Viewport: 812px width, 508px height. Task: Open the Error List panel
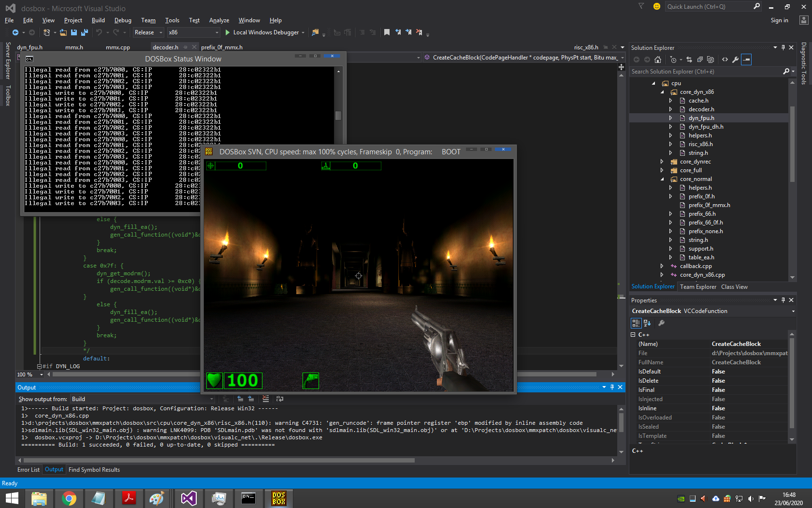(28, 469)
